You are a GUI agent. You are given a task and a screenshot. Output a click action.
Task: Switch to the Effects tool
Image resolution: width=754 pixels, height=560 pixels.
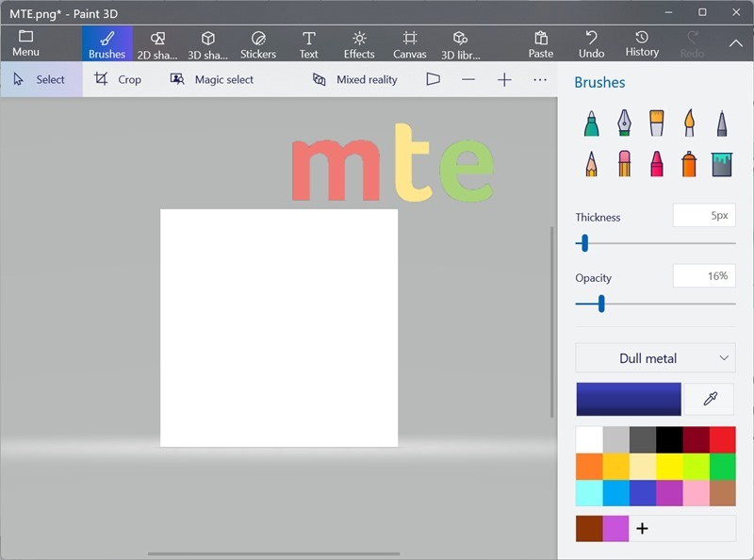[x=359, y=43]
